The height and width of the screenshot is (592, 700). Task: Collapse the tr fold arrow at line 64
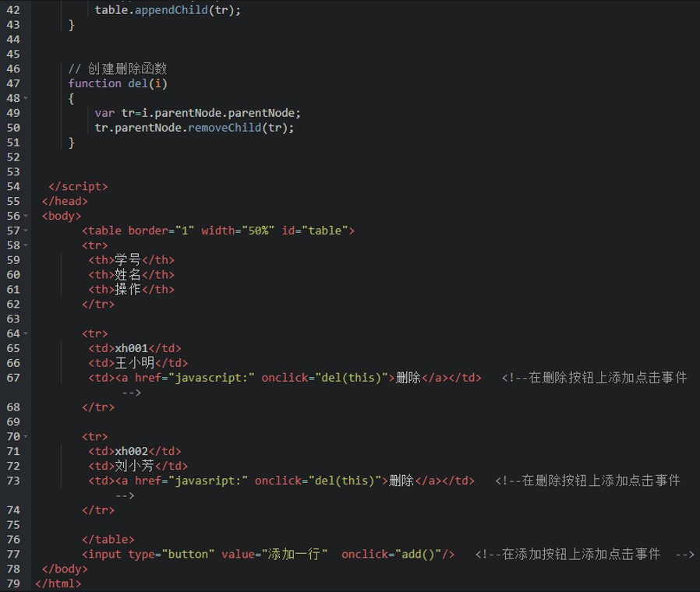26,333
